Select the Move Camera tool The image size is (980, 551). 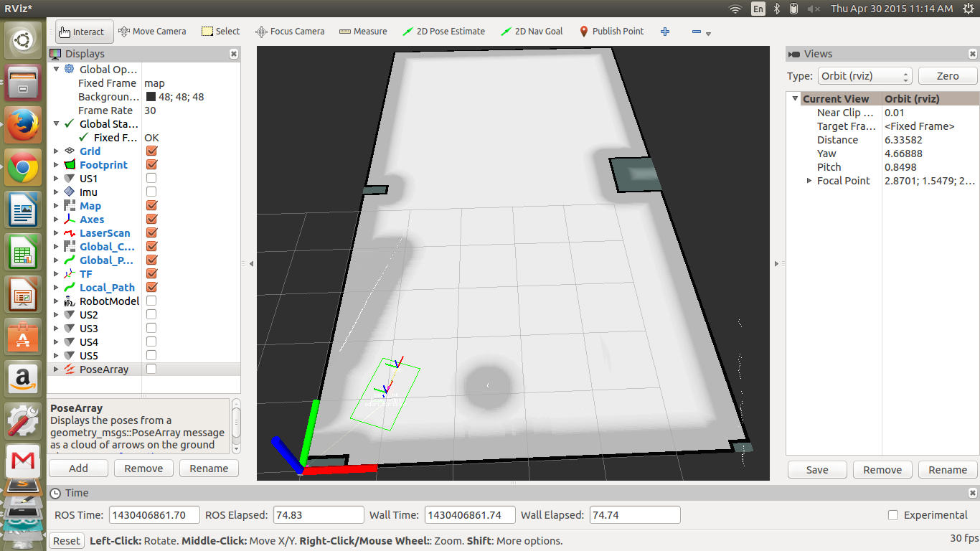pyautogui.click(x=152, y=32)
